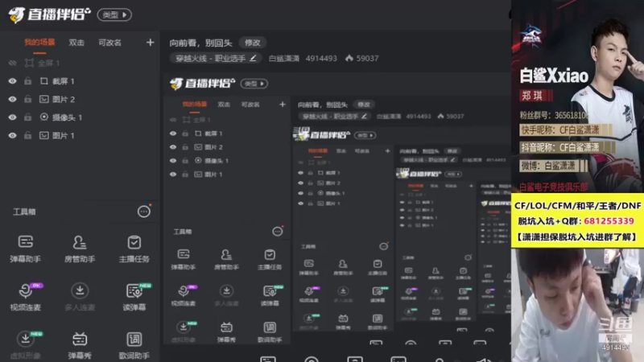The height and width of the screenshot is (362, 644).
Task: Lock the 截屏 1 source
Action: click(27, 81)
